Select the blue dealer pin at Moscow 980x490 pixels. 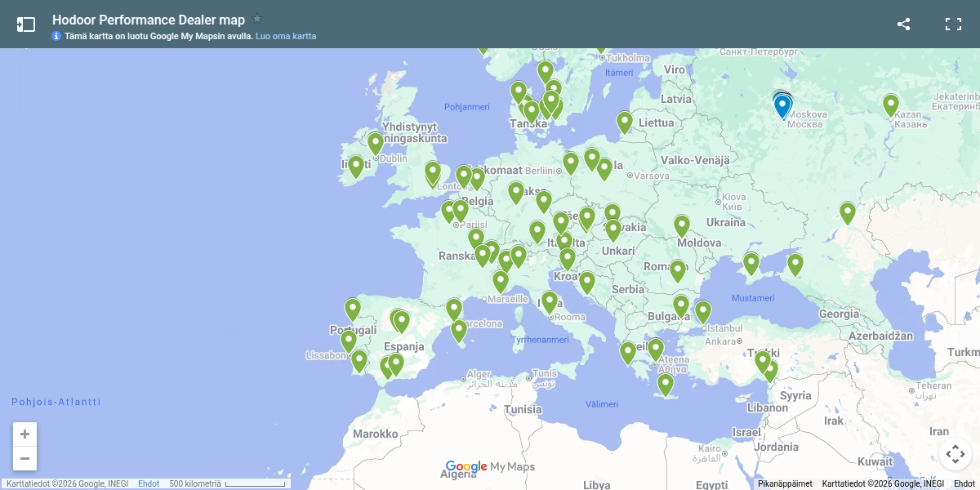[x=782, y=107]
